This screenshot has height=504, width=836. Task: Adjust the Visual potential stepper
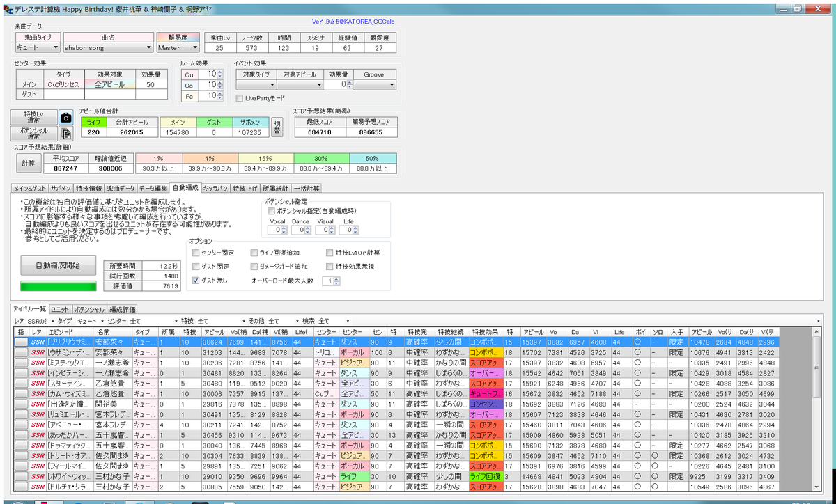(331, 230)
